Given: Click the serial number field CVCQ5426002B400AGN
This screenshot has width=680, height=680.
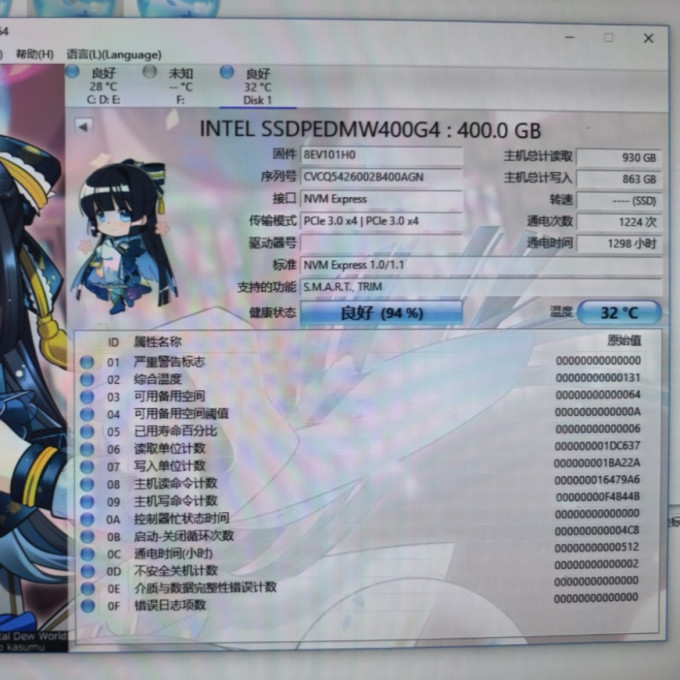Looking at the screenshot, I should pos(381,177).
